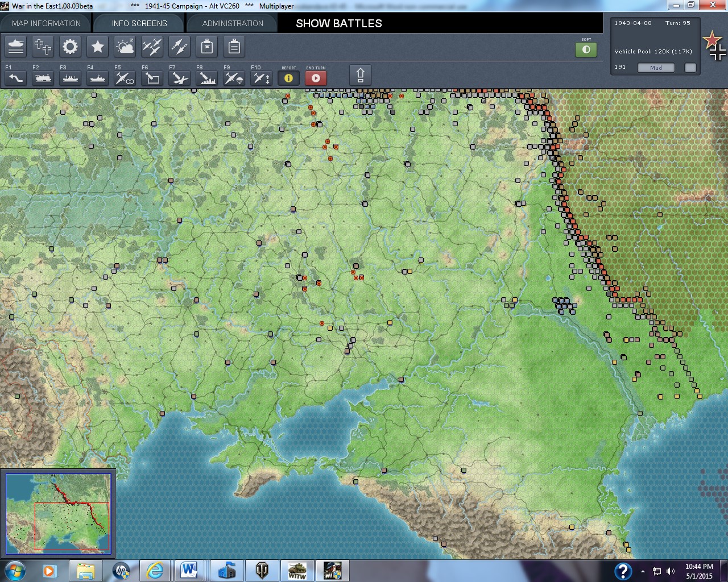The width and height of the screenshot is (728, 582).
Task: Select F4 amphibious transport ship icon
Action: pos(98,78)
